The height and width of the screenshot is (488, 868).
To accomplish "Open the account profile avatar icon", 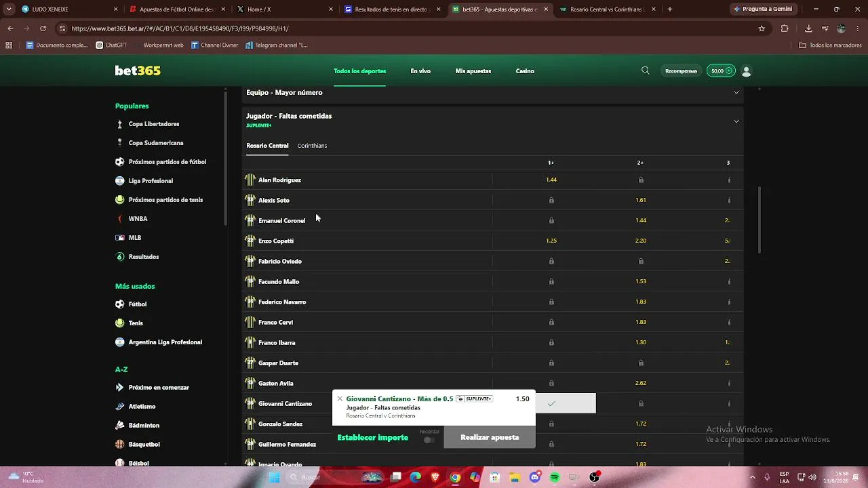I will (x=747, y=70).
